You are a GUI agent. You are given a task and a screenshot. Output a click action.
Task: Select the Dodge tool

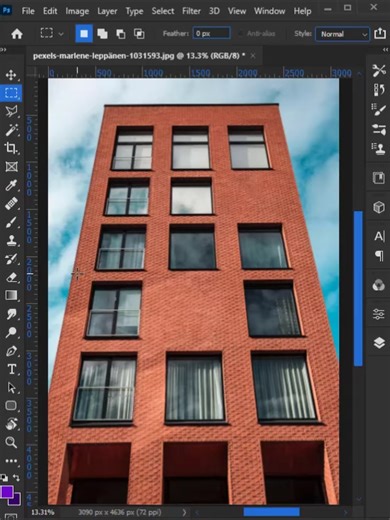[11, 332]
